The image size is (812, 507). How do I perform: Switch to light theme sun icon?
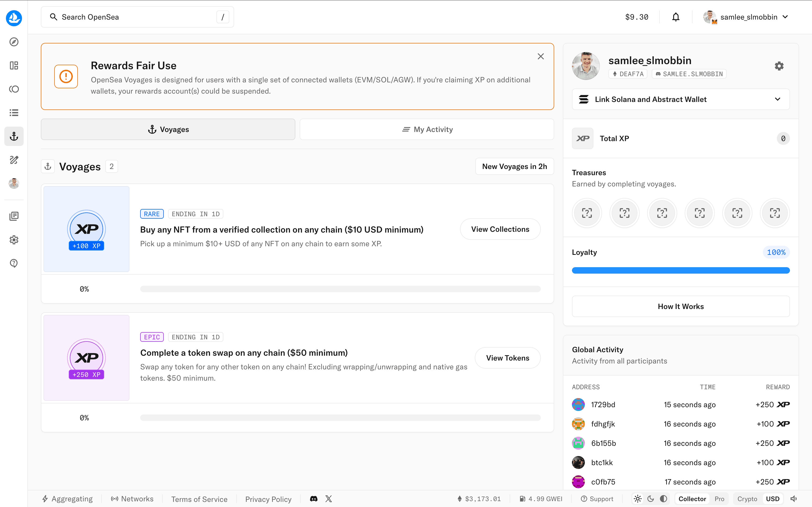[637, 499]
